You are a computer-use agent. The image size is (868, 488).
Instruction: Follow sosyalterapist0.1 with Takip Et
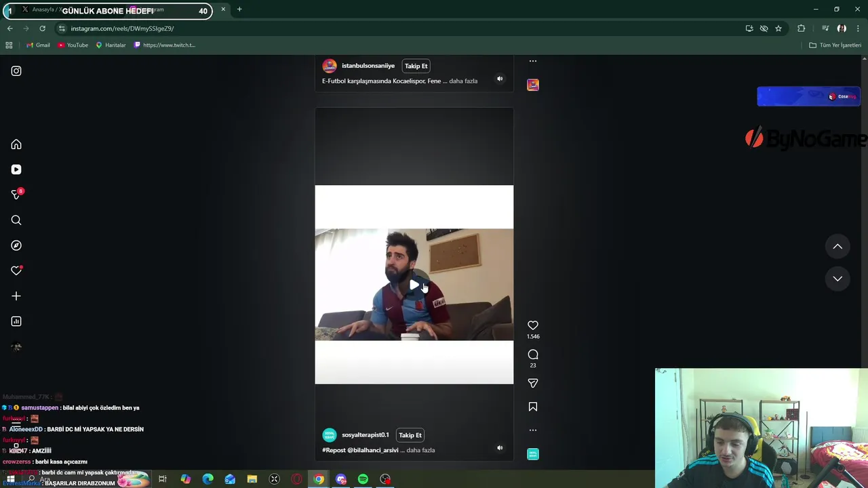point(410,435)
